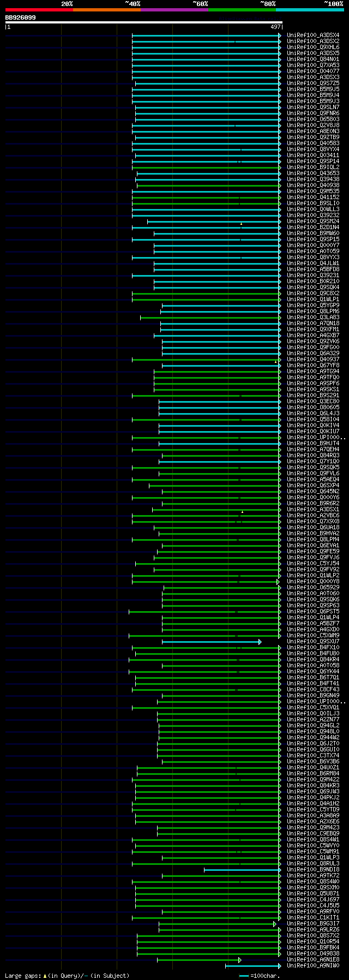Open hit UniRef100_Q9SZ75
This screenshot has height=980, width=349.
pyautogui.click(x=313, y=83)
